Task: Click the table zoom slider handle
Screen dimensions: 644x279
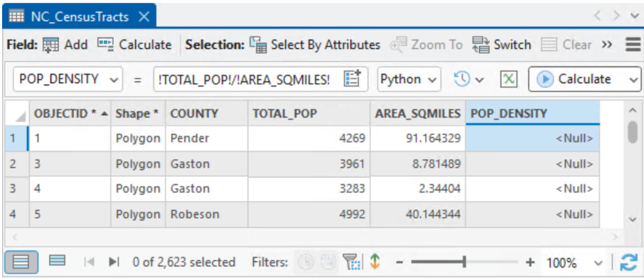Action: pos(463,261)
